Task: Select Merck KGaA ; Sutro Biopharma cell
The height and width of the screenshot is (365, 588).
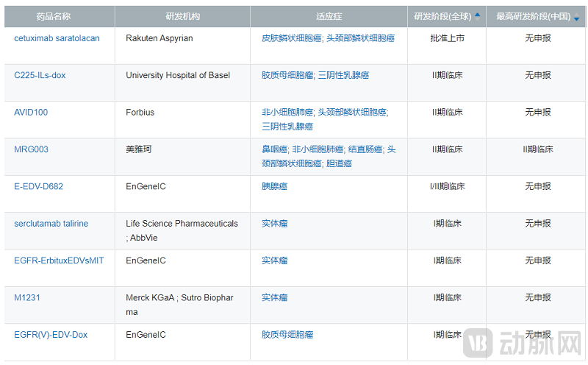Action: [x=179, y=305]
